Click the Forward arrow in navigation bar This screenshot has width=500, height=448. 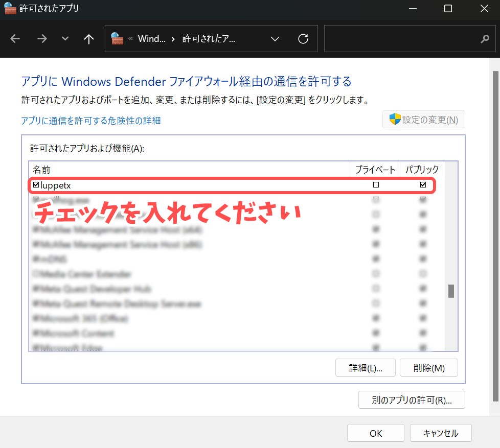pyautogui.click(x=42, y=39)
